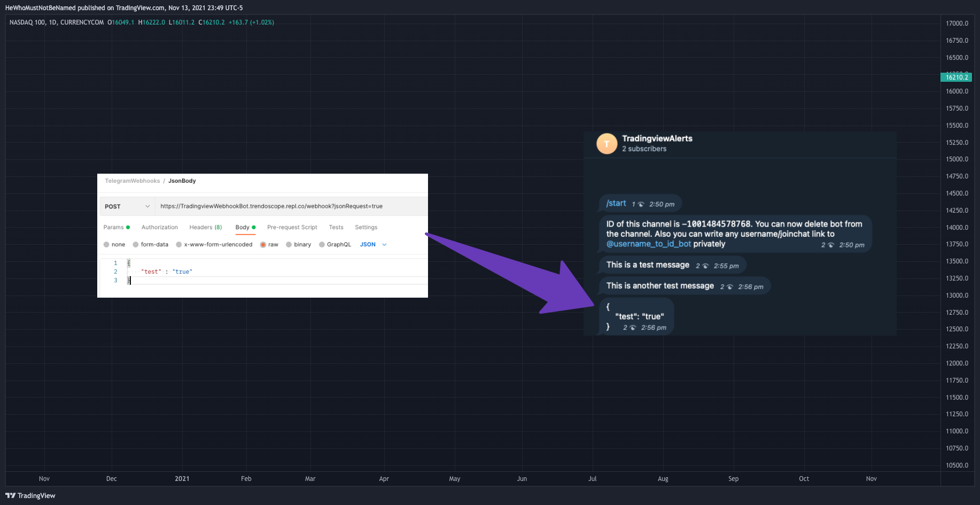This screenshot has width=980, height=505.
Task: Click the 14000.0 price axis label
Action: click(x=957, y=228)
